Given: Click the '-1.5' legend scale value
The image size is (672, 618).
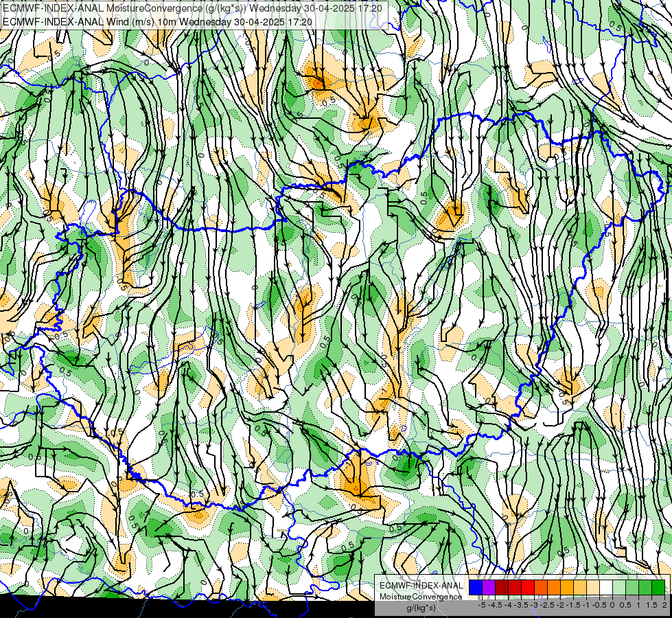Looking at the screenshot, I should 573,605.
